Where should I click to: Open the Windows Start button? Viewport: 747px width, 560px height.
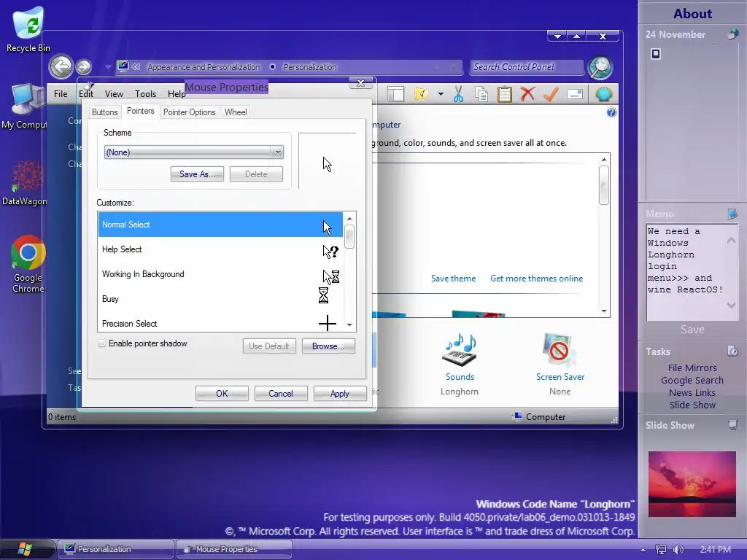tap(25, 549)
